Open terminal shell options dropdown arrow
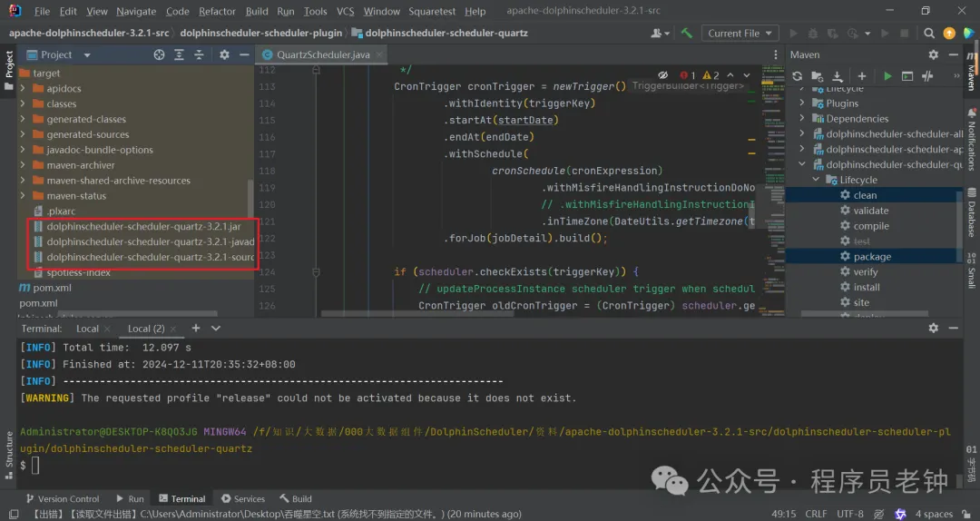The image size is (980, 521). pos(216,329)
